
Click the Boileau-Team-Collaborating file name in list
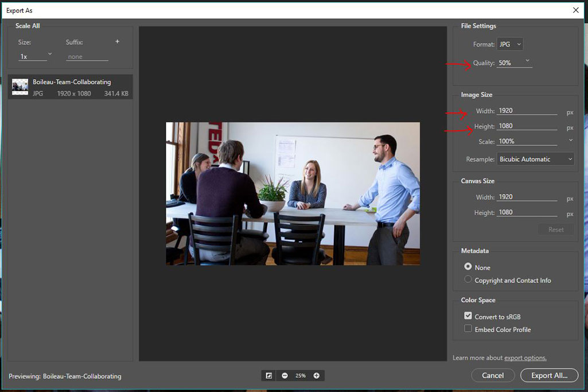click(x=72, y=81)
